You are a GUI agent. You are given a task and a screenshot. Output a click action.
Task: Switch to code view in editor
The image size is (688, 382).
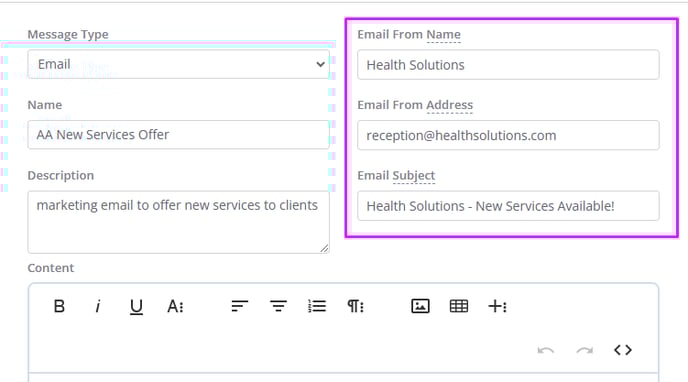623,350
